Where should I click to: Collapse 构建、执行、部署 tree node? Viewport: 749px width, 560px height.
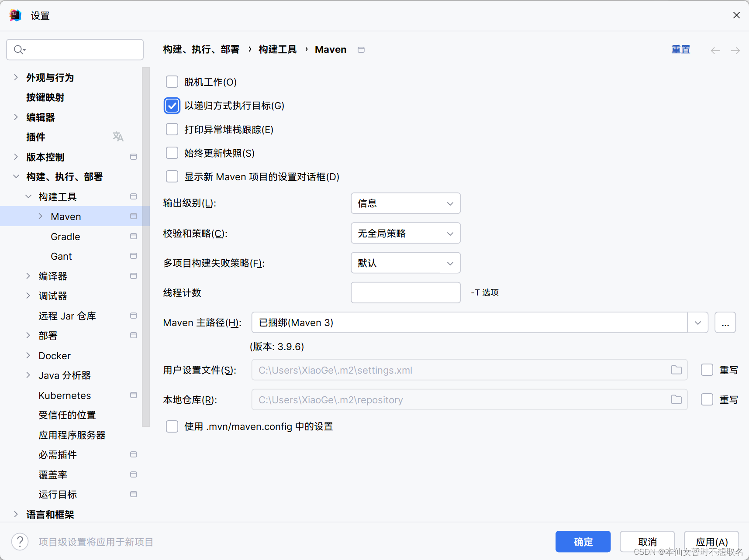pos(16,176)
